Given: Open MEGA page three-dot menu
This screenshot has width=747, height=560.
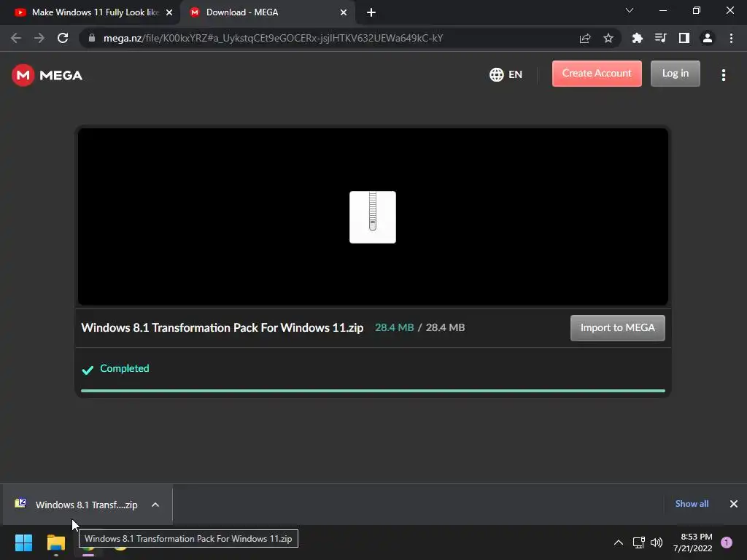Looking at the screenshot, I should [x=723, y=75].
